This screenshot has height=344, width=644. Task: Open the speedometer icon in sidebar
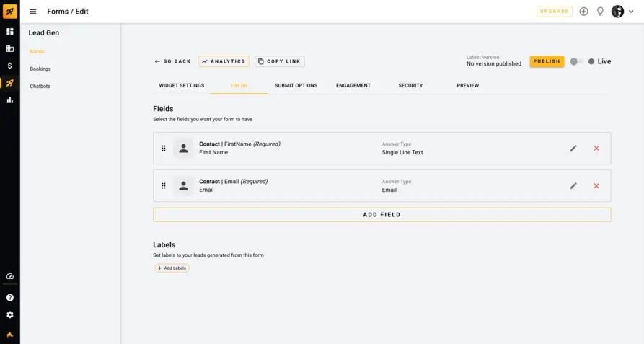pyautogui.click(x=10, y=276)
